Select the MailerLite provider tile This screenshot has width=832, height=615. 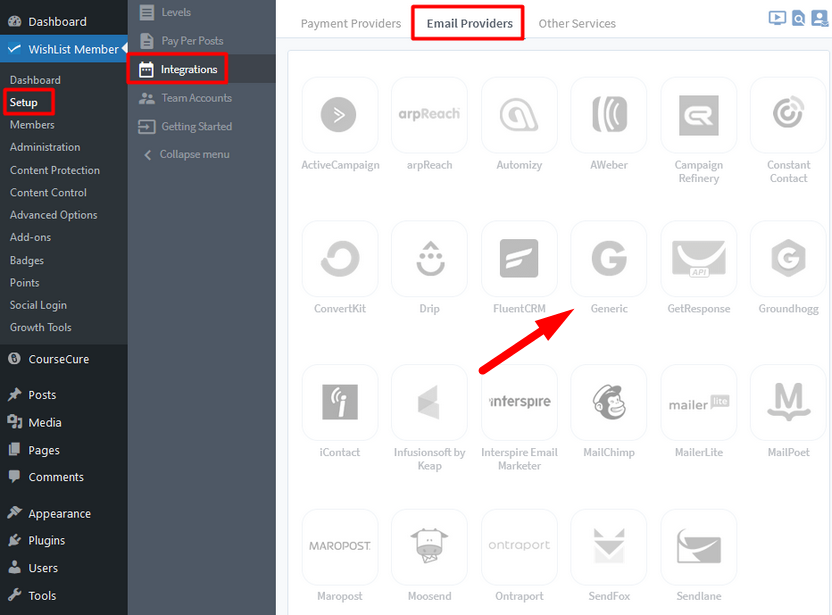699,402
